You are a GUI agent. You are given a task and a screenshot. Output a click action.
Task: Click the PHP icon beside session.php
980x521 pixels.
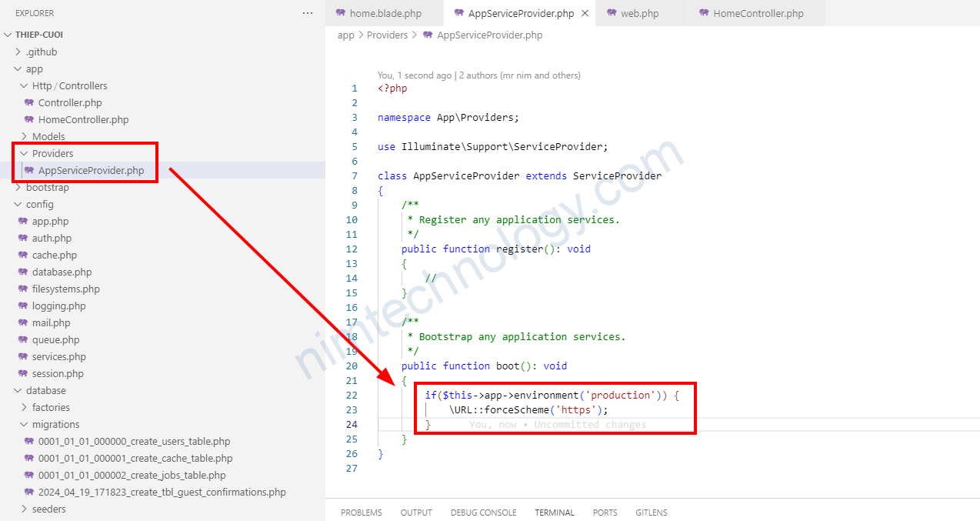23,373
